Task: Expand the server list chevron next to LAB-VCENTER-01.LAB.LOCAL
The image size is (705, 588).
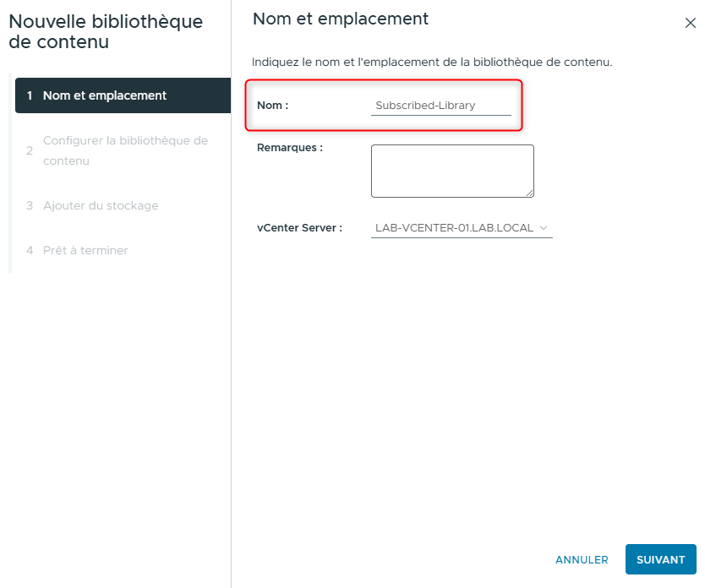Action: pyautogui.click(x=544, y=227)
